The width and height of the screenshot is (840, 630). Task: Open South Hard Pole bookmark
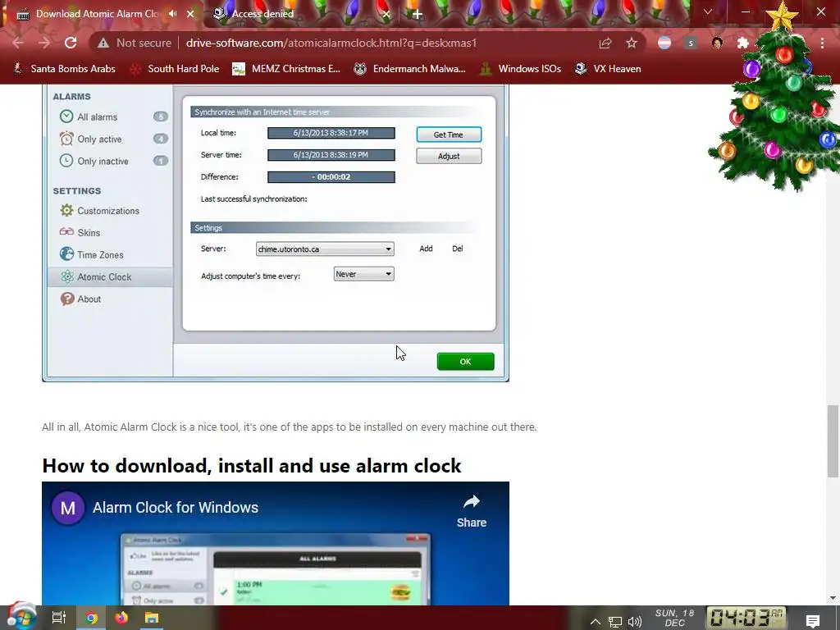[x=175, y=69]
